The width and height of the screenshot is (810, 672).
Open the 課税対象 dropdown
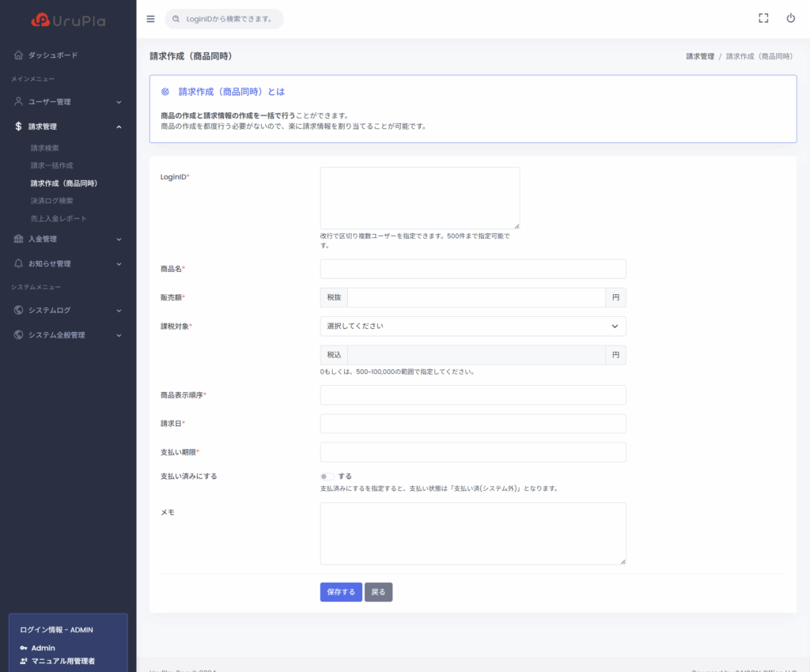(x=472, y=326)
